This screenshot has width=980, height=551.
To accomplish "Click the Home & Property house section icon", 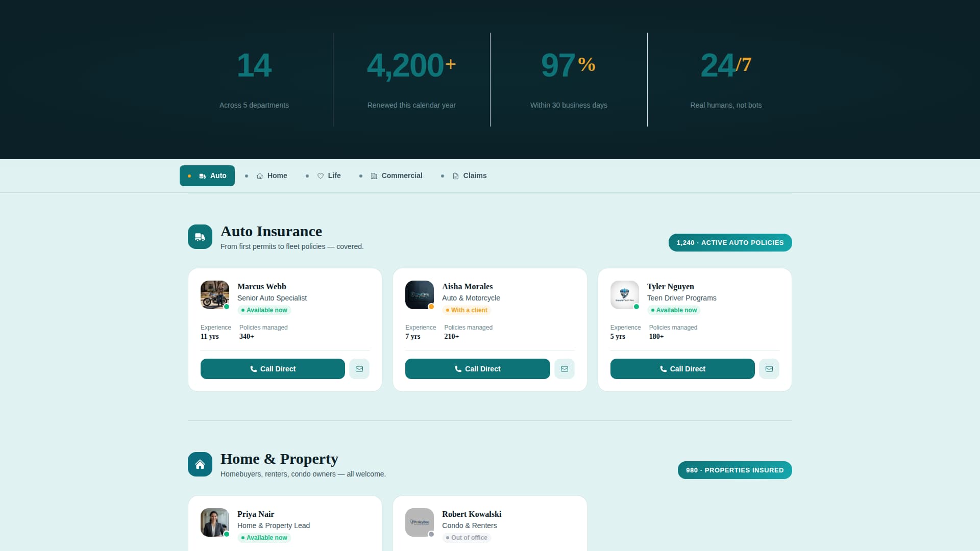I will (200, 464).
